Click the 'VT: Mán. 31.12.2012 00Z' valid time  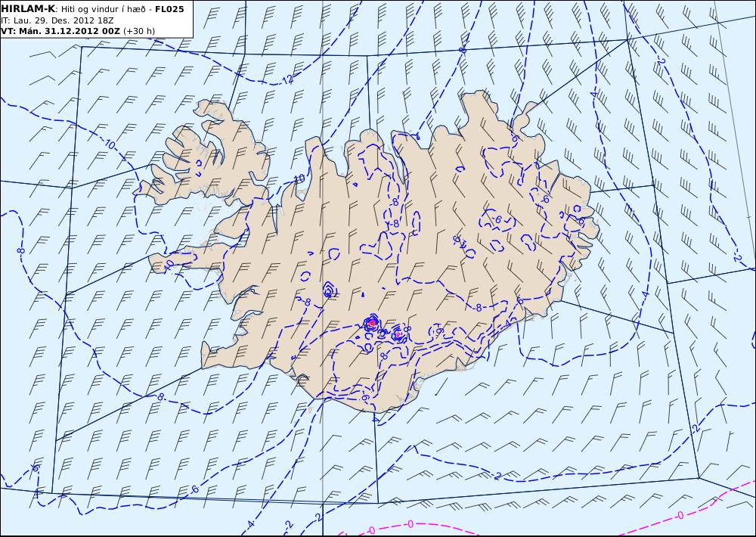[60, 31]
